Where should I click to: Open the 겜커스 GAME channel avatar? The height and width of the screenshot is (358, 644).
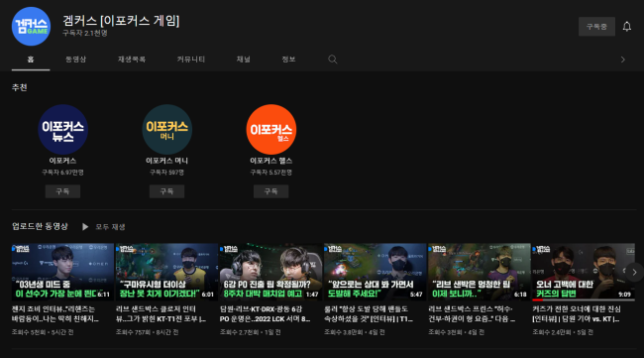click(32, 27)
